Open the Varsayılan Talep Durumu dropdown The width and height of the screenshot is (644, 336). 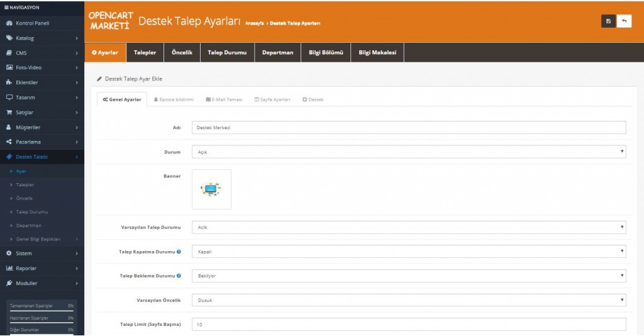tap(409, 227)
